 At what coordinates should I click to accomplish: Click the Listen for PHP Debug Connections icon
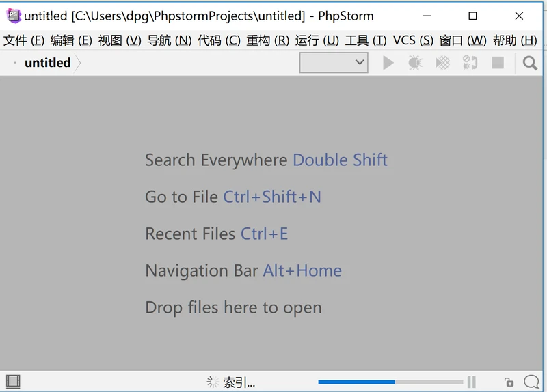tap(470, 63)
